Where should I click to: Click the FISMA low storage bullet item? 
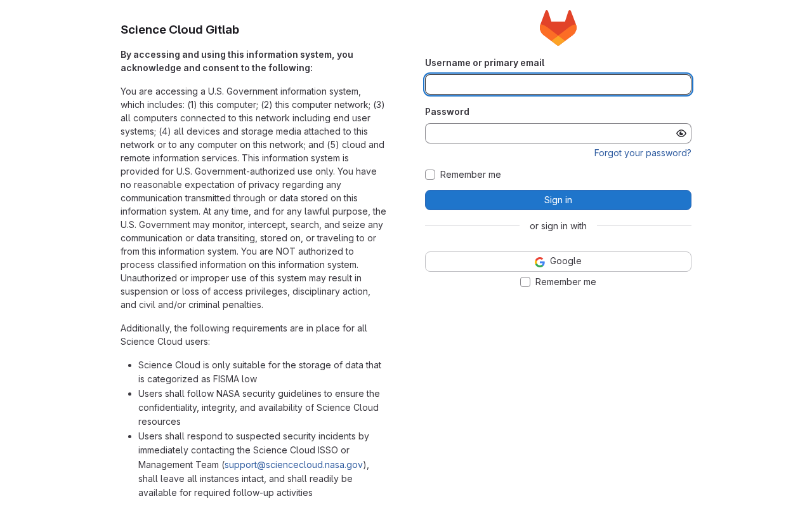coord(260,372)
